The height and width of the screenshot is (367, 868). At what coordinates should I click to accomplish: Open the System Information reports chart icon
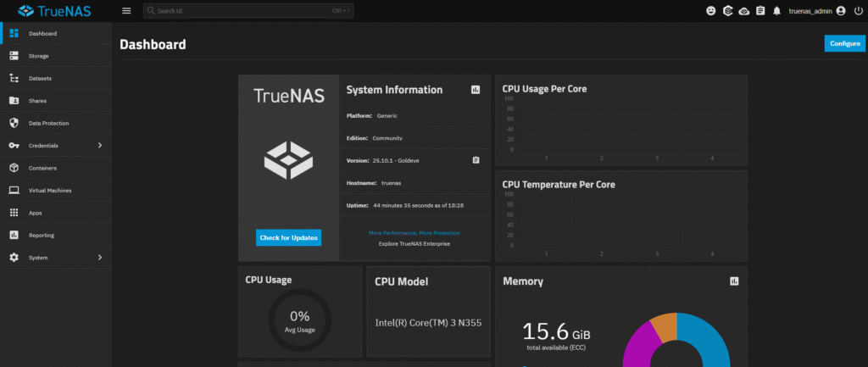click(x=476, y=90)
